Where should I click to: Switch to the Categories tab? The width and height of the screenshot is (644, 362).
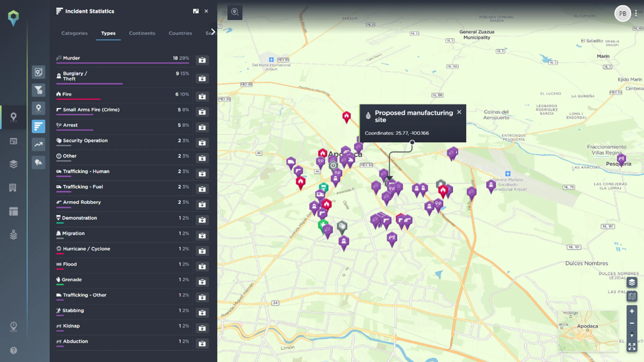pyautogui.click(x=74, y=33)
